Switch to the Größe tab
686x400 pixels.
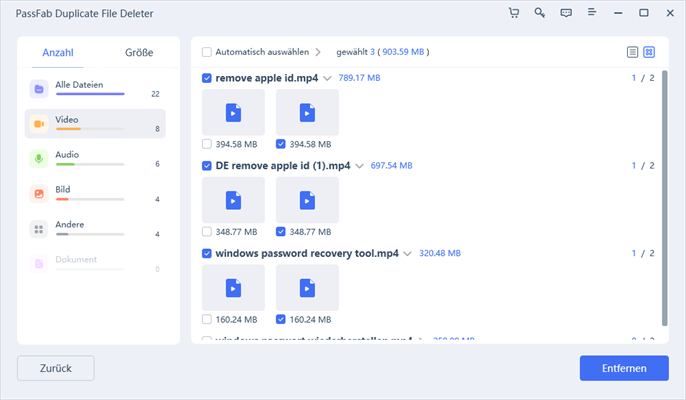click(139, 52)
